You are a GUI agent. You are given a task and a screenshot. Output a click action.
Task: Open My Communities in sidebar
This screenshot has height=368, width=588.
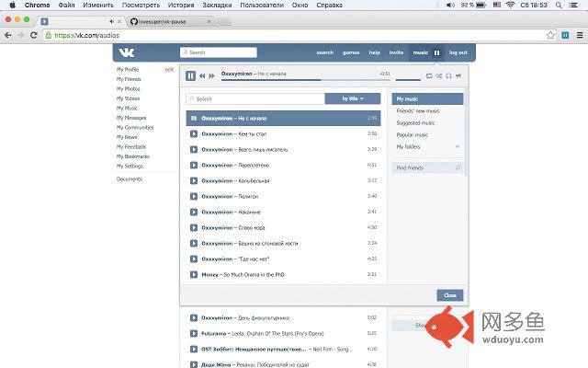[x=135, y=128]
